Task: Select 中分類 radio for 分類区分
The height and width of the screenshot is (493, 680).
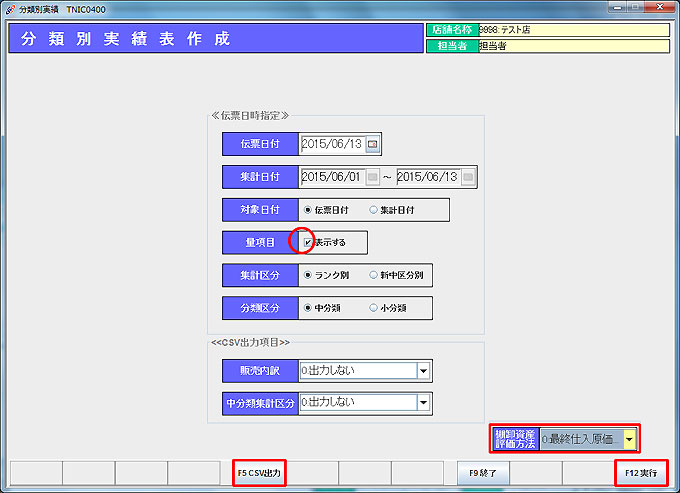Action: tap(307, 308)
